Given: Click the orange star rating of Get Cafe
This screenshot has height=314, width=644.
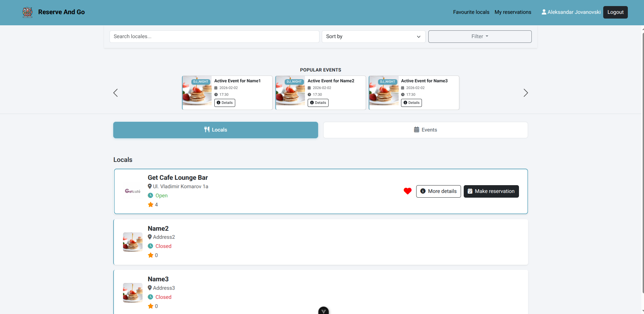Looking at the screenshot, I should click(151, 205).
